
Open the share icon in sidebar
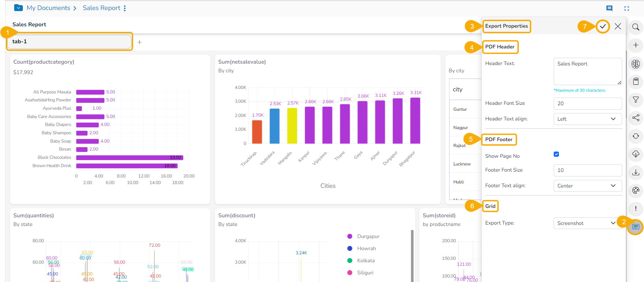(635, 118)
